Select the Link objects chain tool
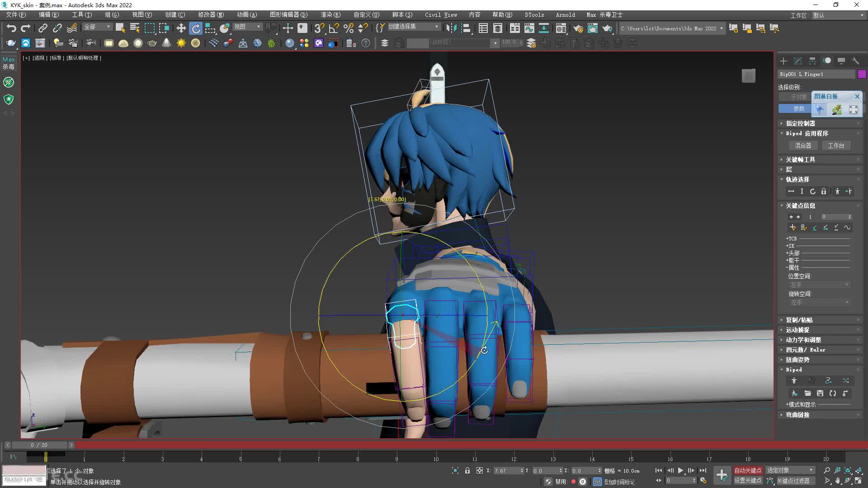The height and width of the screenshot is (488, 868). [x=42, y=28]
